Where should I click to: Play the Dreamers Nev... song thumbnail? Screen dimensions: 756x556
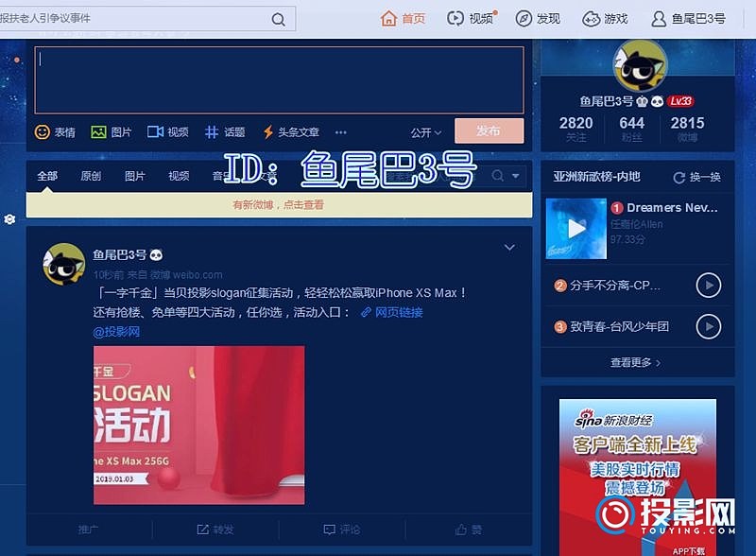pyautogui.click(x=576, y=229)
